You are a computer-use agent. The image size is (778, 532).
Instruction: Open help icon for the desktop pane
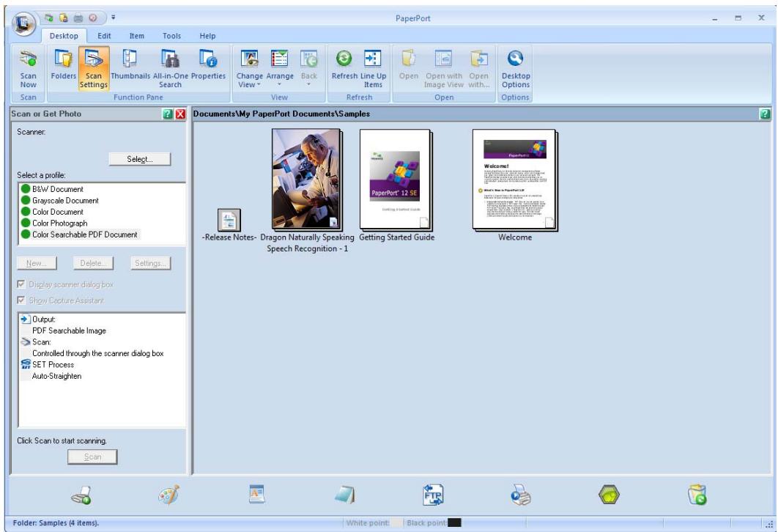pos(765,114)
